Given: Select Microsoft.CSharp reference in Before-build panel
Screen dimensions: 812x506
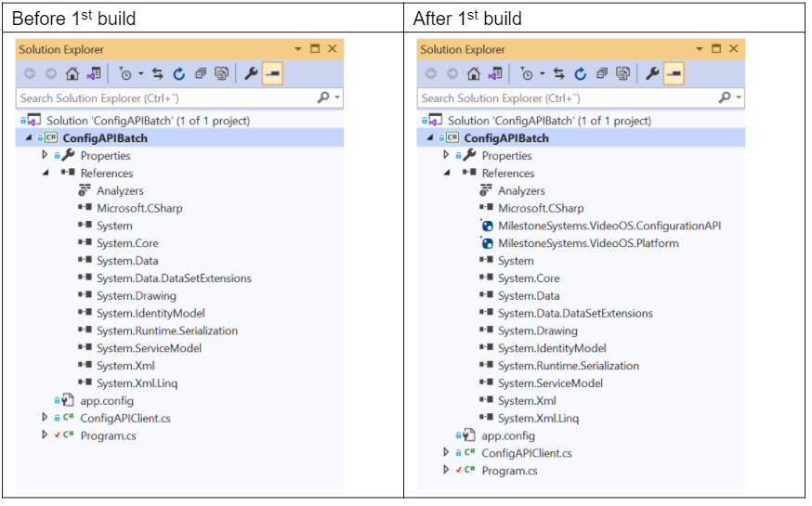Looking at the screenshot, I should [139, 208].
